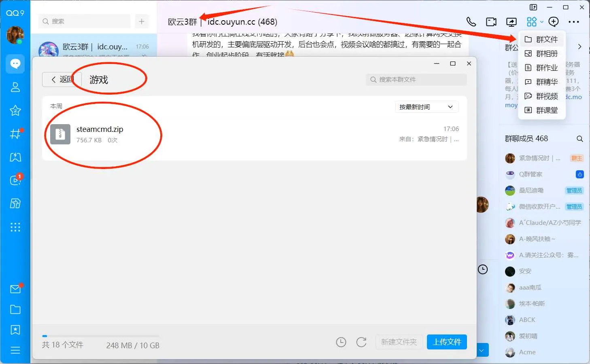Open the mail envelope icon in sidebar
Viewport: 590px width, 364px height.
pos(15,289)
